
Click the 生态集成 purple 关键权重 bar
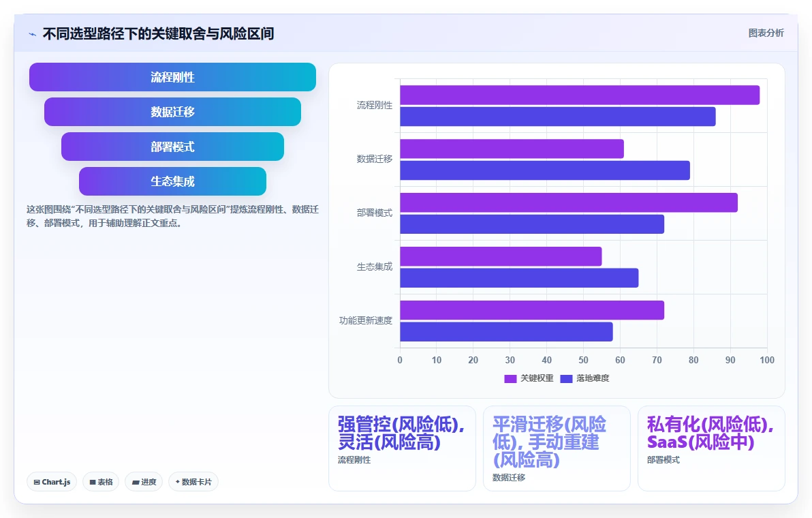point(501,256)
